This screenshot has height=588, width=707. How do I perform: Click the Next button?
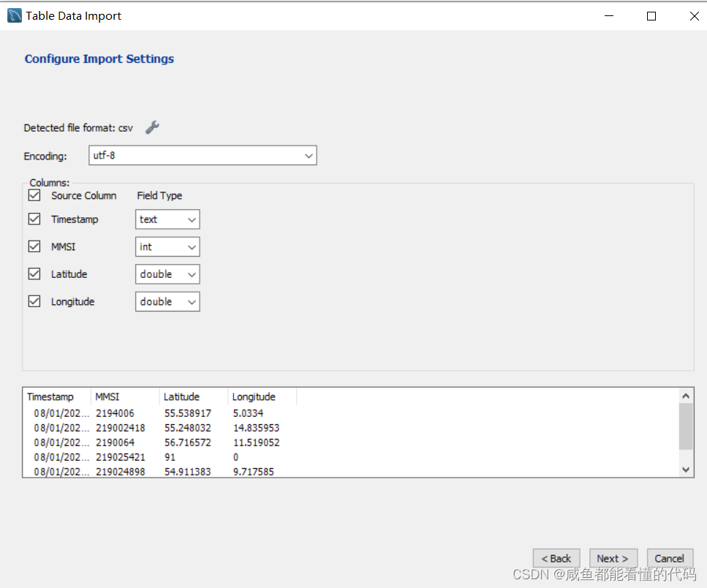[613, 558]
